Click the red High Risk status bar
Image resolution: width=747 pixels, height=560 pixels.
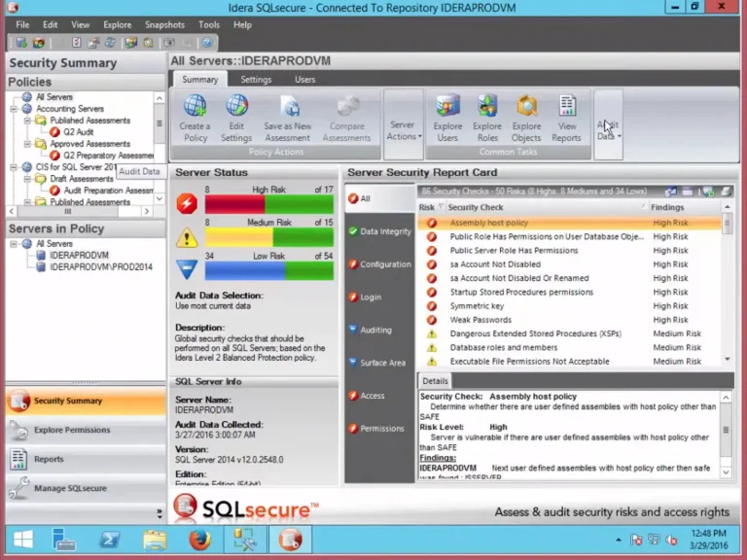point(234,205)
